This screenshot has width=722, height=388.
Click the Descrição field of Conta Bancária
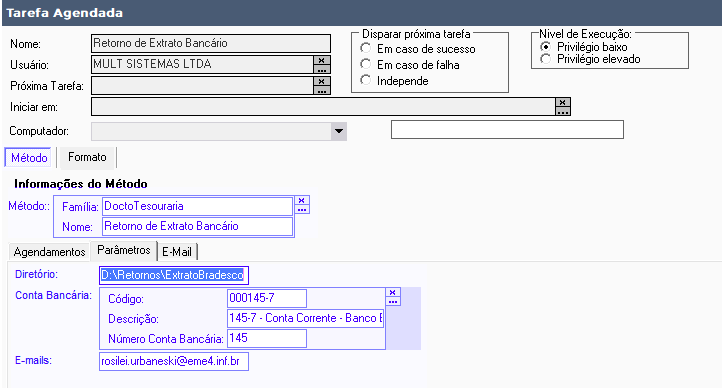point(306,318)
